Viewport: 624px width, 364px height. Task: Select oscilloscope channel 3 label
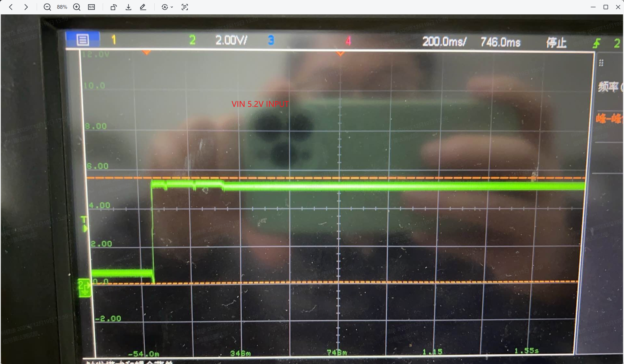click(x=271, y=41)
